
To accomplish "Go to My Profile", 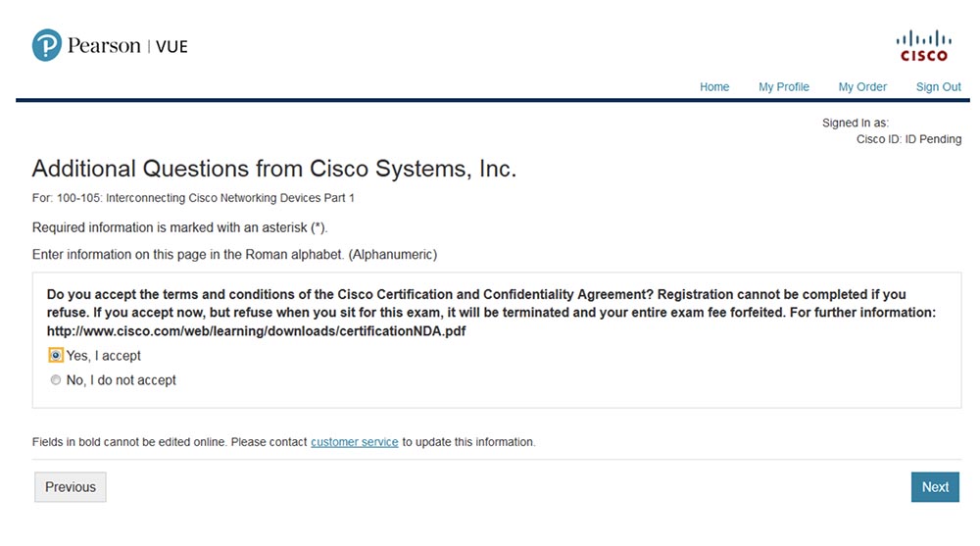I will pos(784,87).
